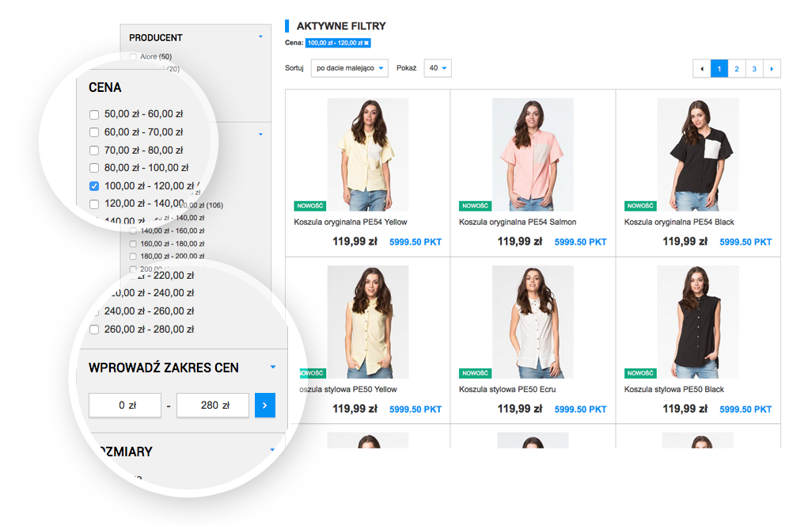Image resolution: width=812 pixels, height=526 pixels.
Task: Collapse the Producent filter section
Action: coord(260,36)
